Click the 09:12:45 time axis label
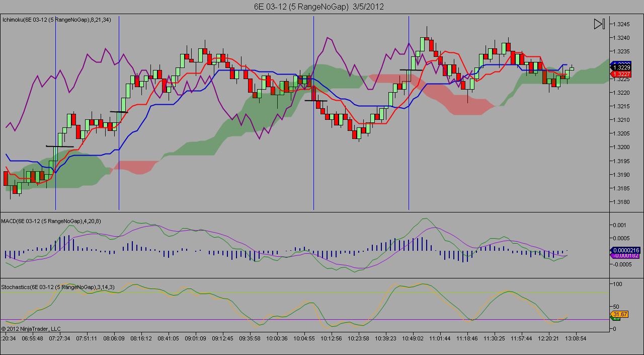 [x=222, y=338]
